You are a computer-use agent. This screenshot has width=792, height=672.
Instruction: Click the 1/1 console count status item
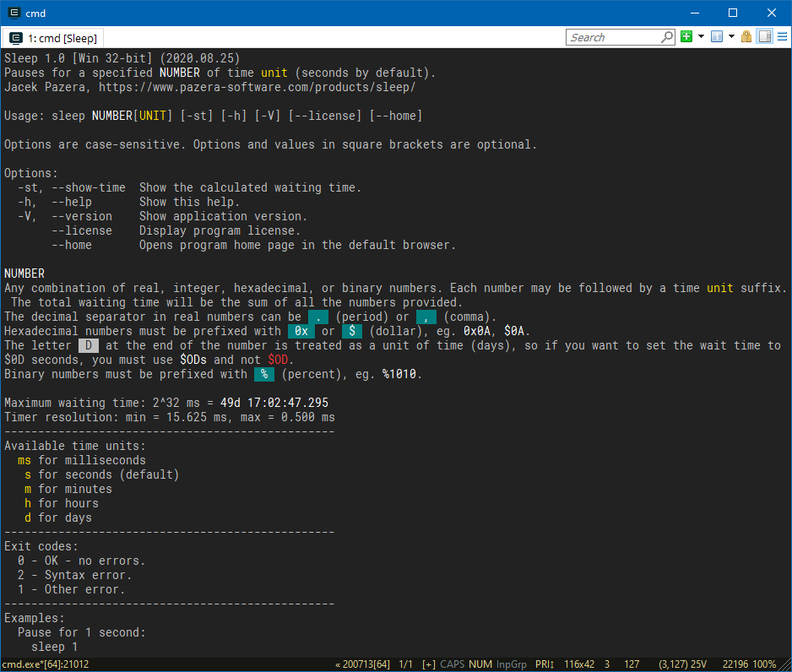click(x=406, y=664)
